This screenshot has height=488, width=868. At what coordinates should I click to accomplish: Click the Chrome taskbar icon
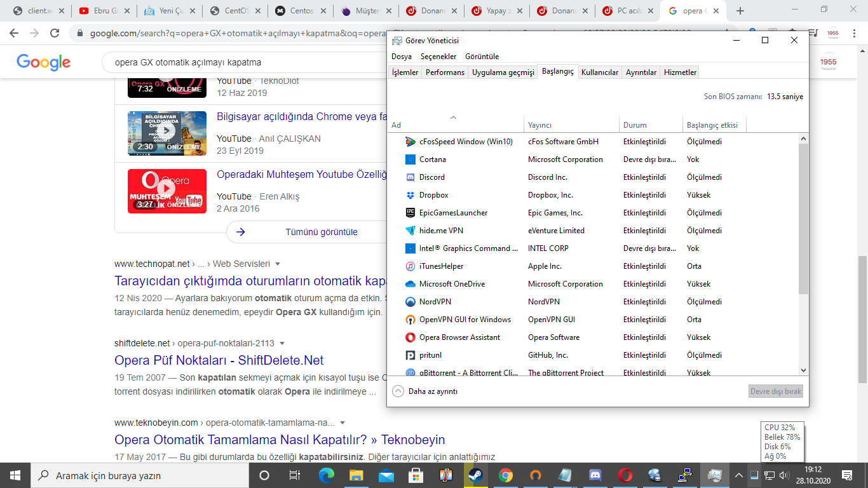tap(506, 475)
